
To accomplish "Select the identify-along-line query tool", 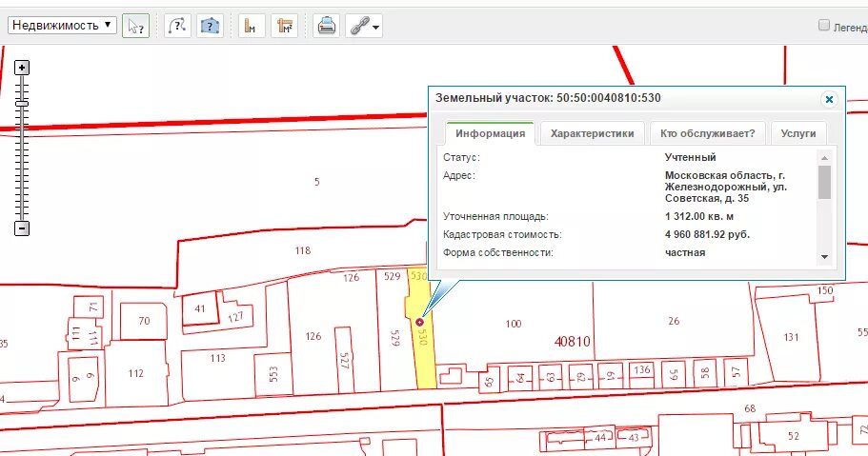I will coord(177,26).
